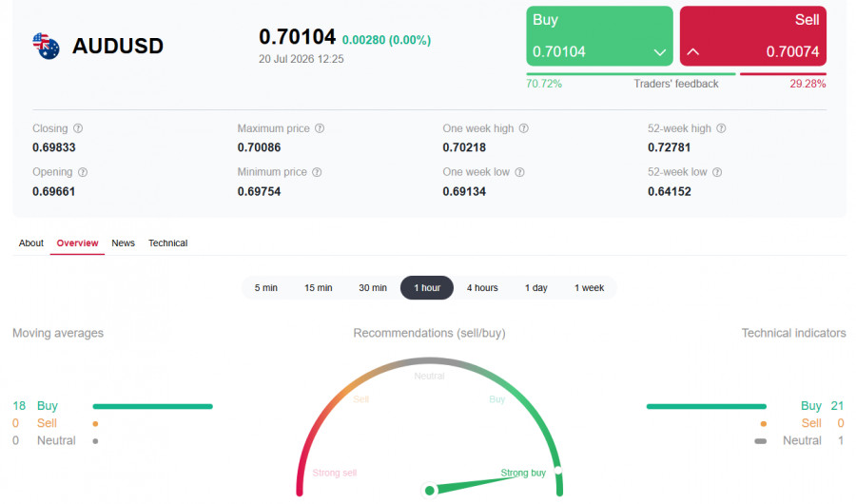
Task: Click the recommendations gauge needle
Action: coord(474,484)
